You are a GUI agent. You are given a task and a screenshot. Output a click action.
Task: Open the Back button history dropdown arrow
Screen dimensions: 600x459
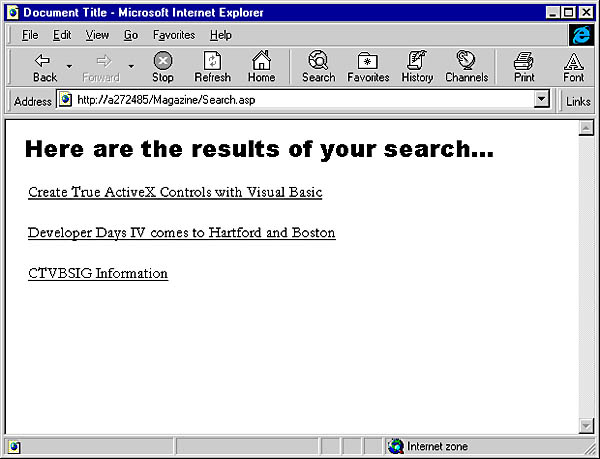(69, 67)
